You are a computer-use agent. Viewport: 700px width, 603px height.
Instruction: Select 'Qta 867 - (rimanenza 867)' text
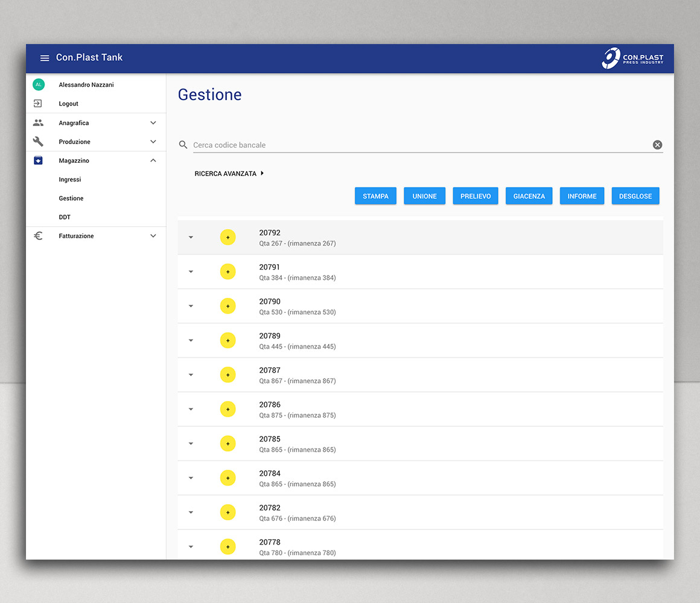tap(297, 381)
